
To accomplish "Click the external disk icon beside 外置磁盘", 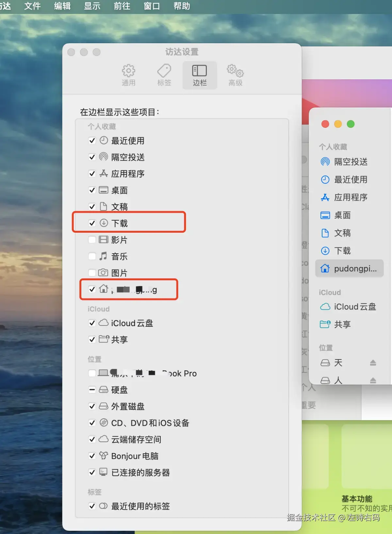I will 104,406.
